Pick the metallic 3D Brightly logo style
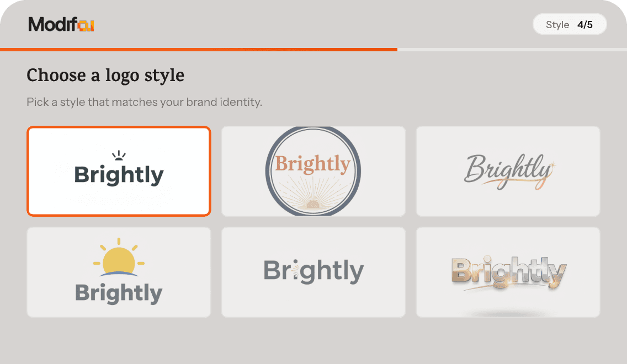This screenshot has height=364, width=627. point(508,272)
